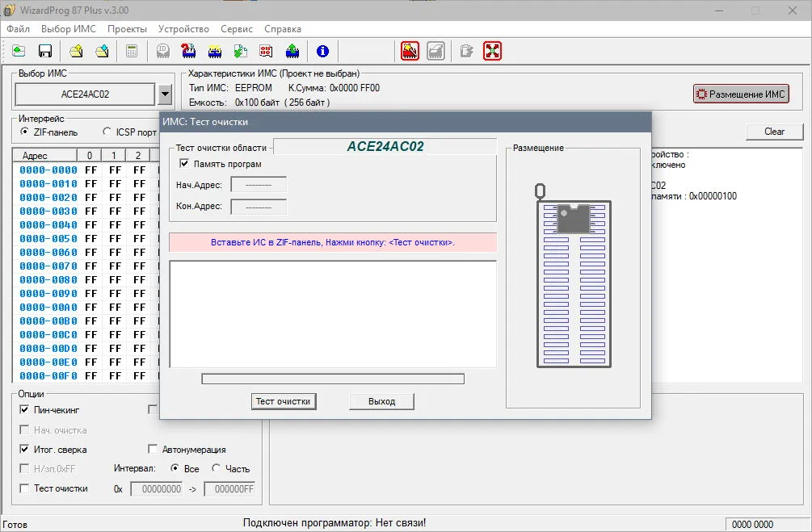Open the Выбор ИМС menu
Image resolution: width=812 pixels, height=532 pixels.
tap(69, 29)
